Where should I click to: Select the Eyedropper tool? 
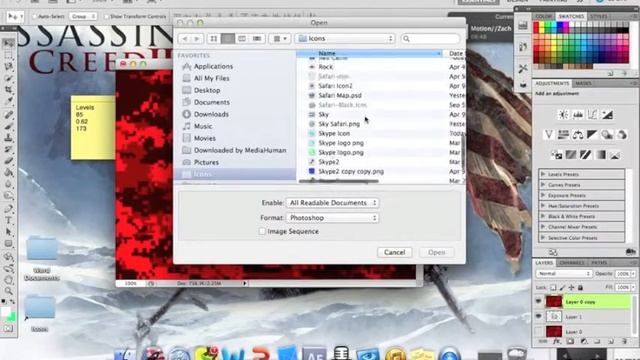tap(8, 101)
